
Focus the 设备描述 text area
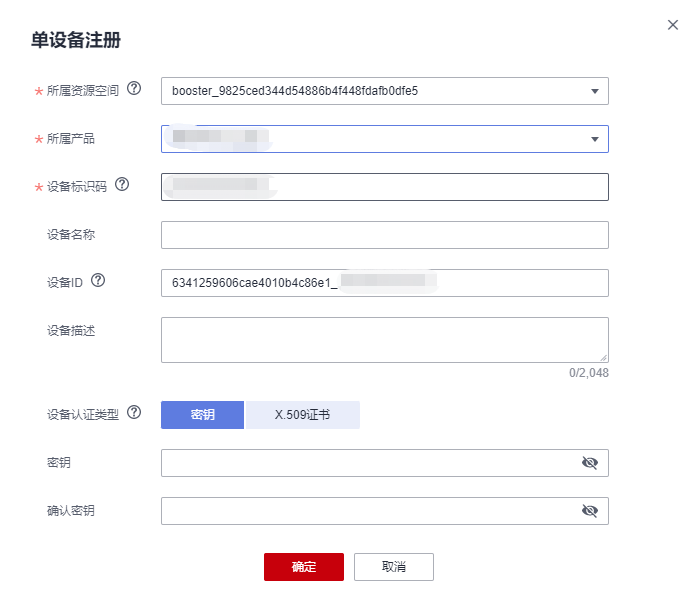385,340
